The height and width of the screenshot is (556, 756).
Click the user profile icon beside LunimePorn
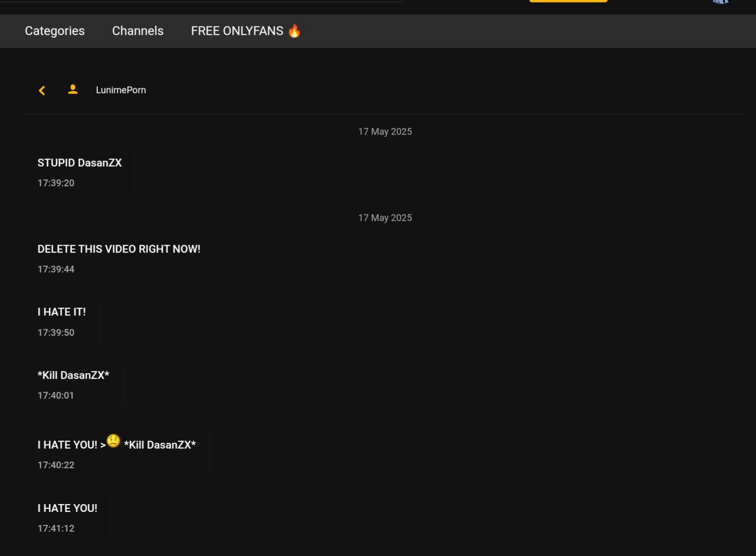(x=73, y=89)
